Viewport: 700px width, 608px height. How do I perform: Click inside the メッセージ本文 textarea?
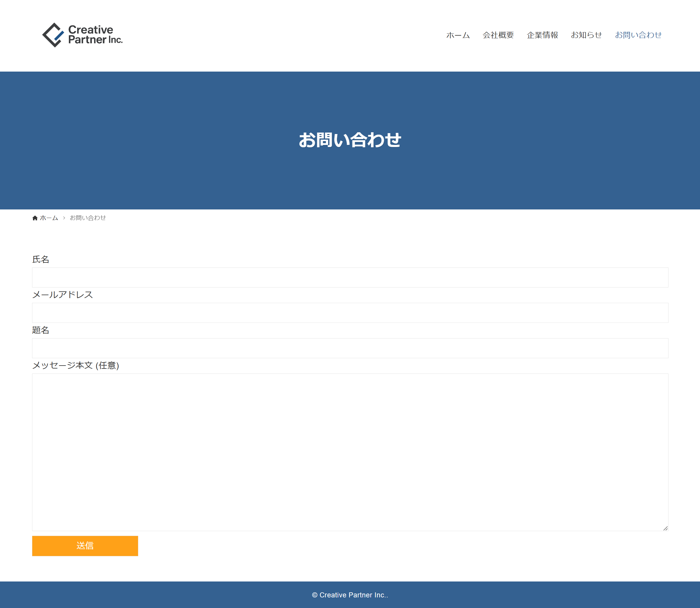[350, 452]
